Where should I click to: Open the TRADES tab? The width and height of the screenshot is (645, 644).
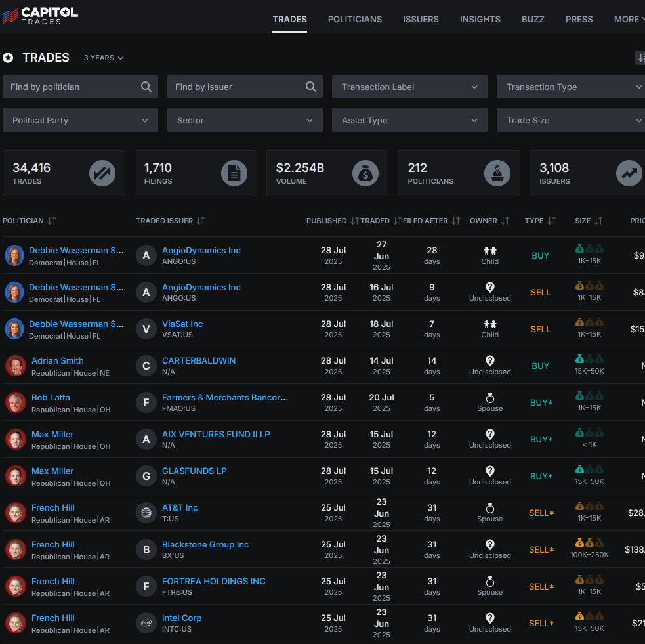point(289,19)
